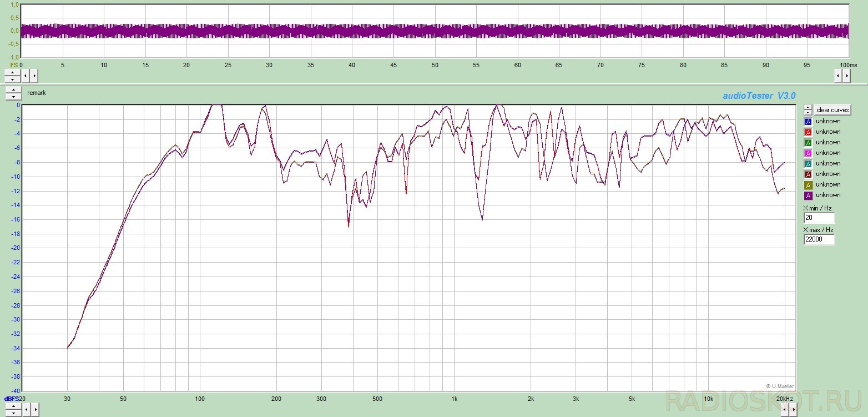Click up arrow of FS amplitude stepper
This screenshot has width=868, height=417.
[13, 72]
